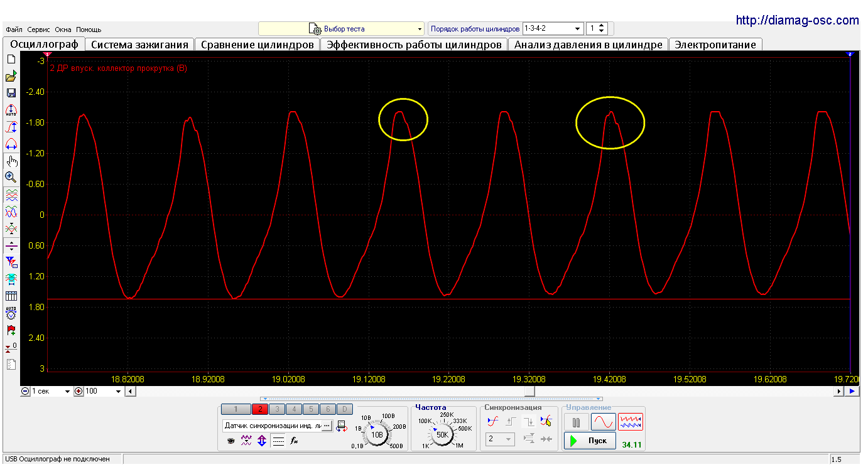
Task: Activate the magnifier zoom tool
Action: (x=11, y=178)
